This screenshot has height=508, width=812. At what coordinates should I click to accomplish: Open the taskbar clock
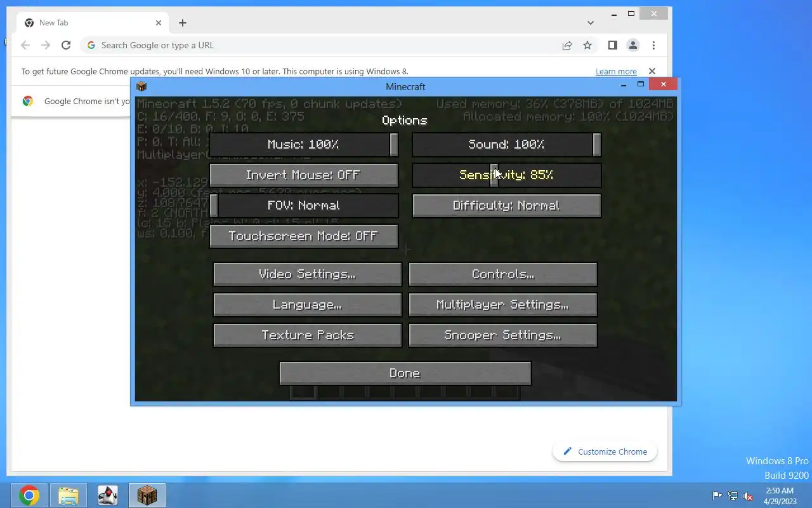point(780,496)
